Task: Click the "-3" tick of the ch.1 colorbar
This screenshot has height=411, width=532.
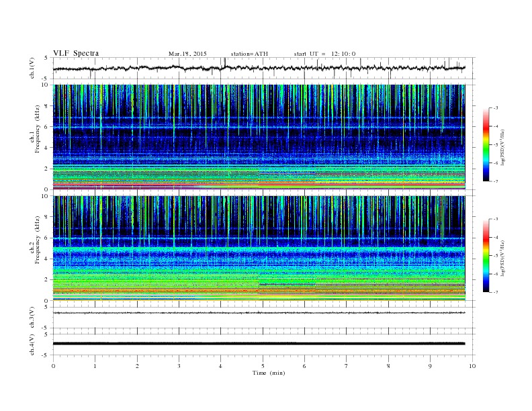Action: (496, 108)
